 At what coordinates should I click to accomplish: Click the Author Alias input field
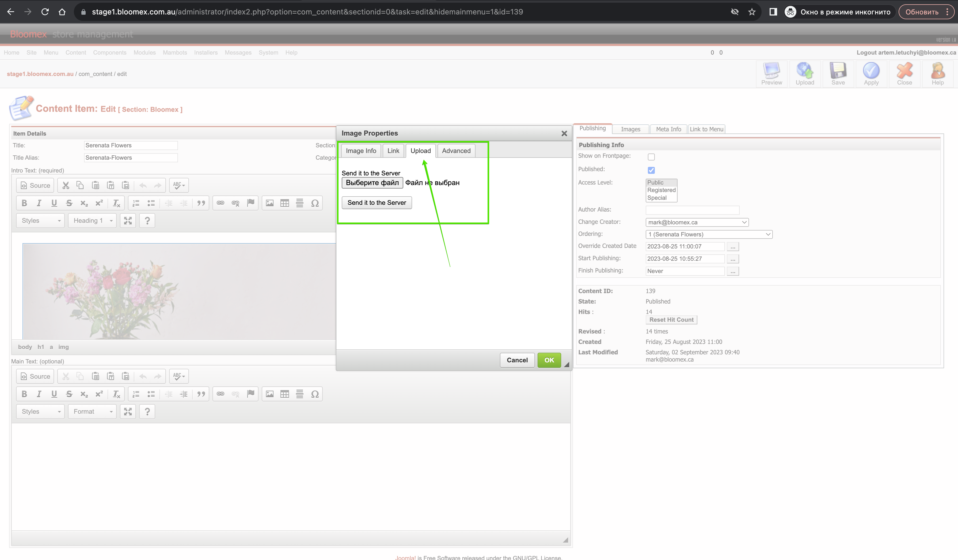(692, 210)
